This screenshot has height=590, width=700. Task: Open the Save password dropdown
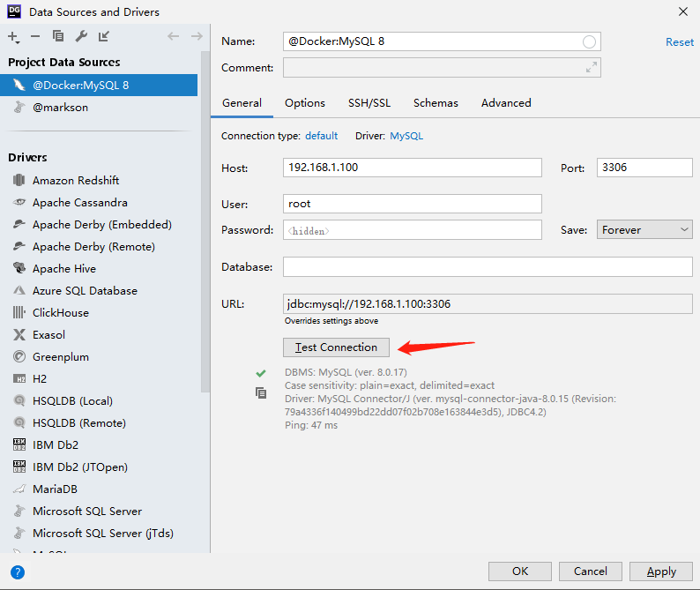(644, 230)
